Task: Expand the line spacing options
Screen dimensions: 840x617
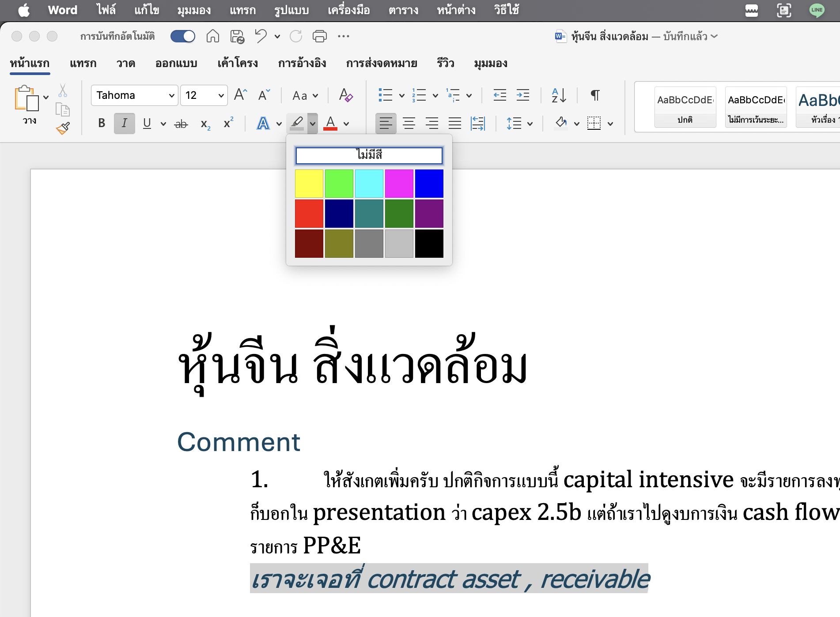Action: [530, 124]
